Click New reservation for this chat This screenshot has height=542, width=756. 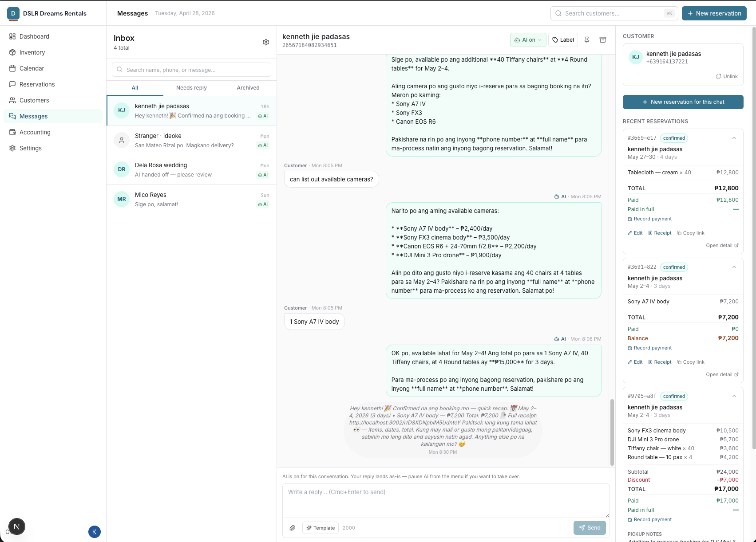(x=683, y=102)
